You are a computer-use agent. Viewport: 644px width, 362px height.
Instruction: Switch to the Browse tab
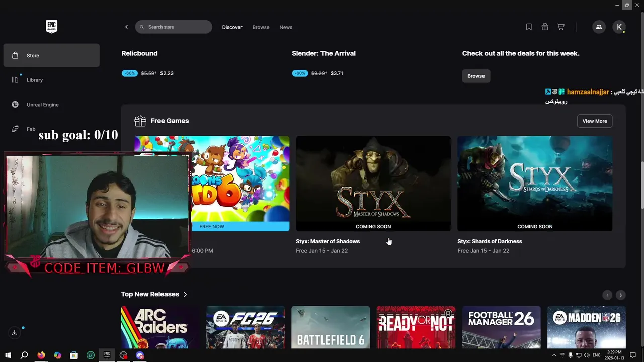point(261,27)
